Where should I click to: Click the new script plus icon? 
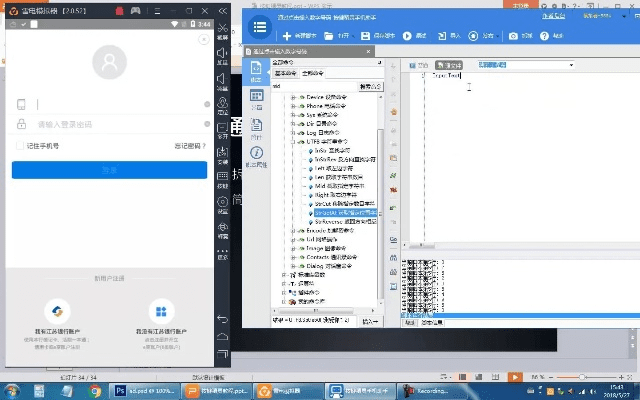(x=287, y=36)
